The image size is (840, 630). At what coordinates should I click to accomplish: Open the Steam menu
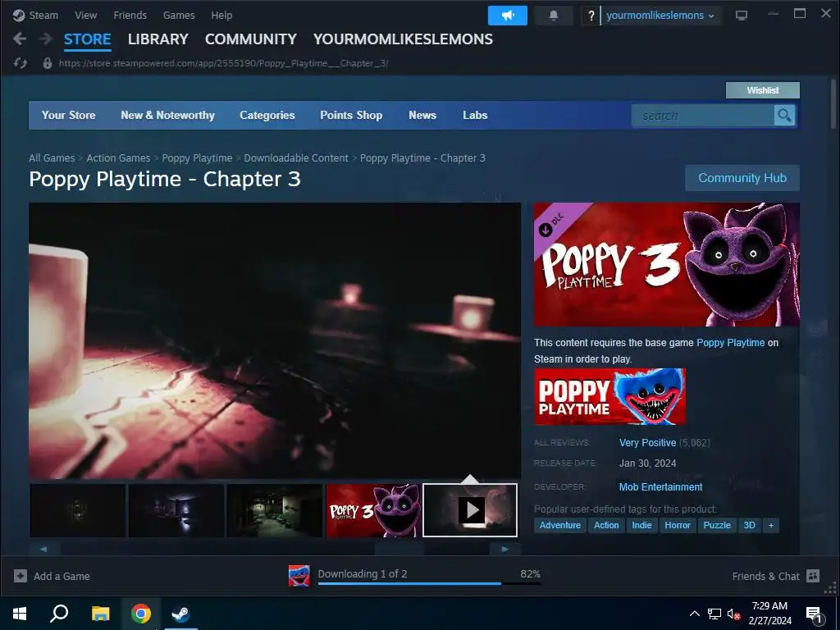[x=43, y=15]
